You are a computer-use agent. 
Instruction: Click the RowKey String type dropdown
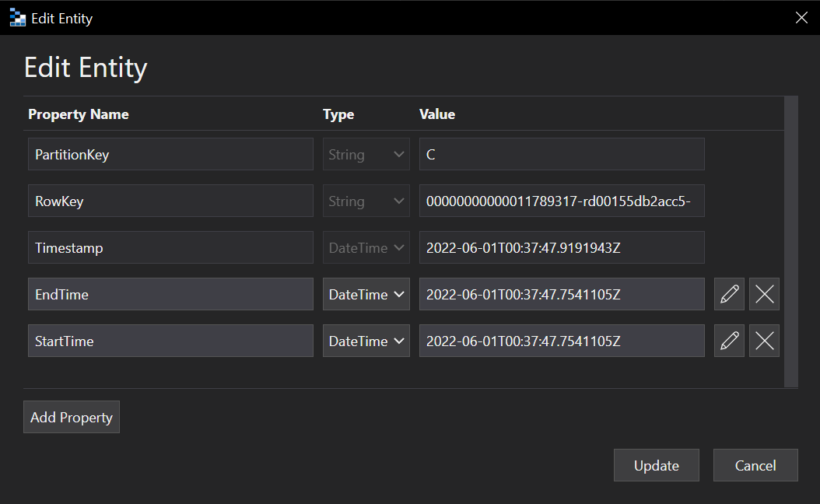point(366,201)
